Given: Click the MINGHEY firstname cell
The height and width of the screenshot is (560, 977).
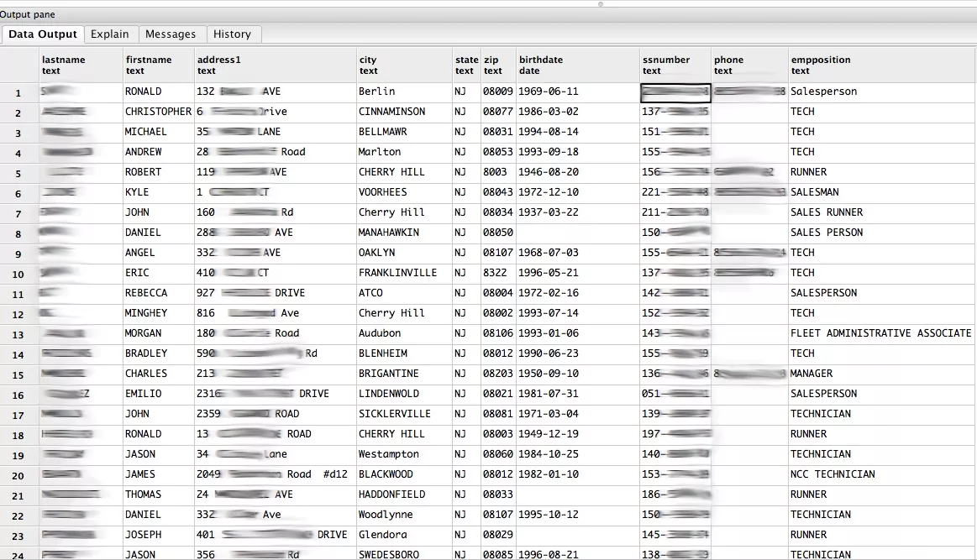Looking at the screenshot, I should (x=159, y=312).
